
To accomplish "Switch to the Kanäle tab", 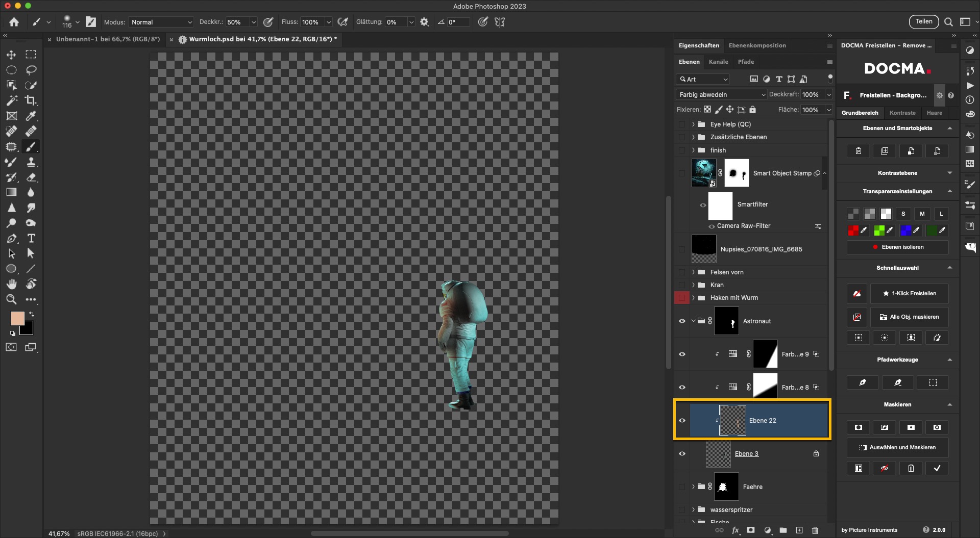I will point(718,62).
